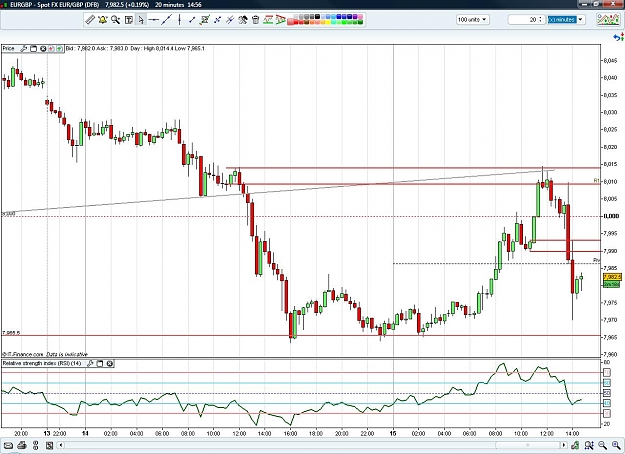Open Price panel wrench settings
Image resolution: width=625 pixels, height=454 pixels.
coord(24,49)
